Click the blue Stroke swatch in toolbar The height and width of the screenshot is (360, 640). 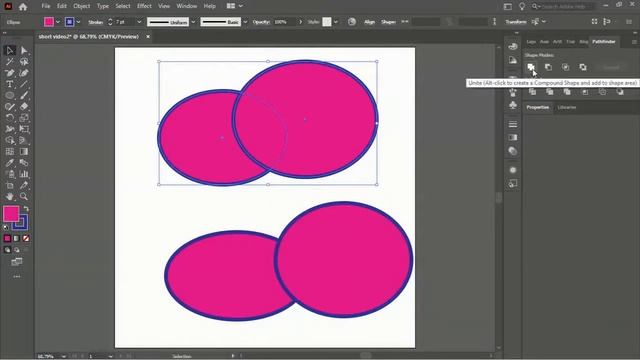[21, 223]
